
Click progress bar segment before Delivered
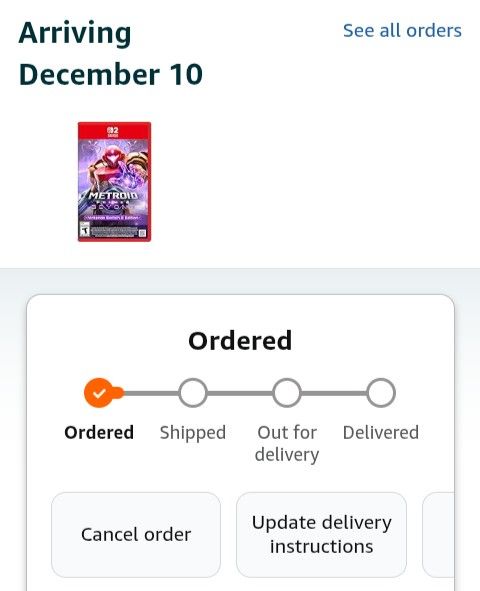(x=334, y=393)
